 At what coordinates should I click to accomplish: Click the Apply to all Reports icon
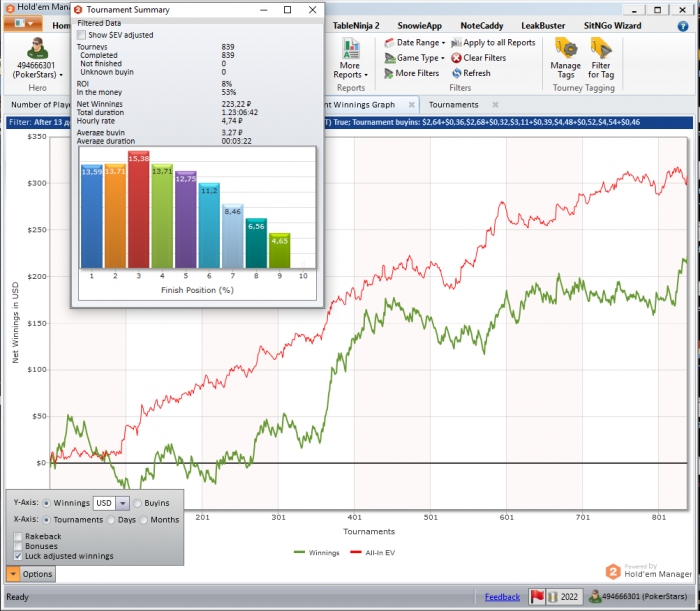(x=456, y=43)
